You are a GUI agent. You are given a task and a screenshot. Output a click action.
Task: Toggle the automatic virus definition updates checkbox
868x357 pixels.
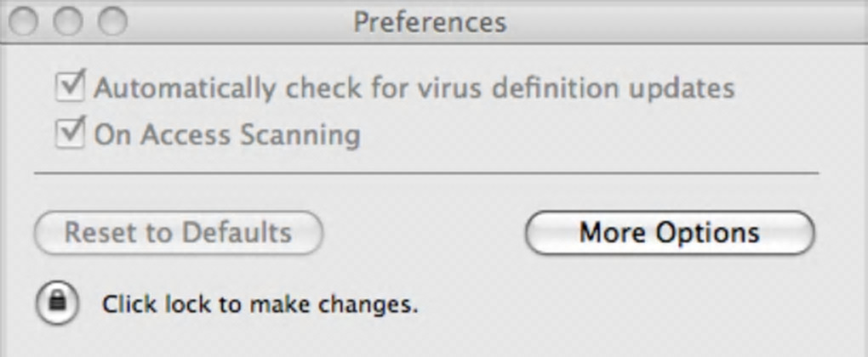pyautogui.click(x=70, y=87)
